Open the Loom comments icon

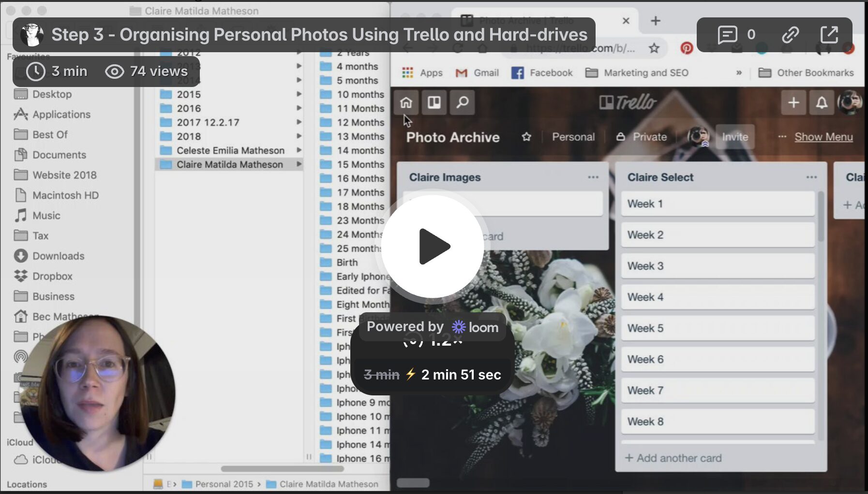[x=727, y=35]
